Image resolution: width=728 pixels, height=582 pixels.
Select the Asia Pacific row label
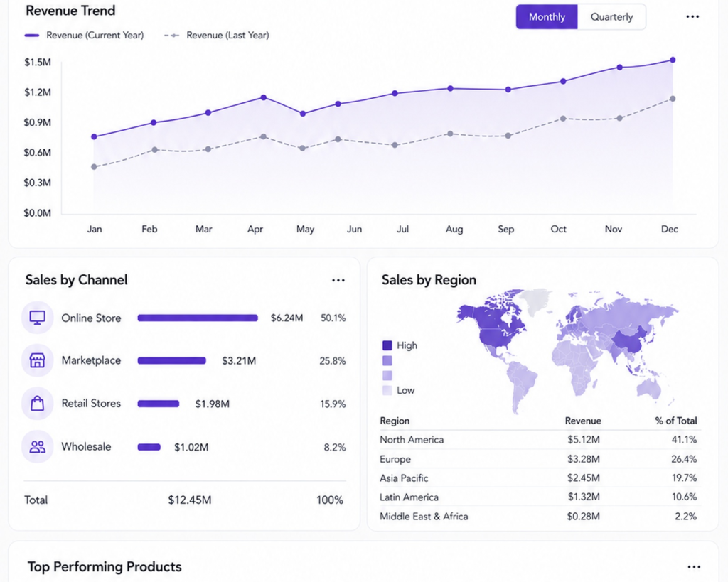(x=404, y=478)
